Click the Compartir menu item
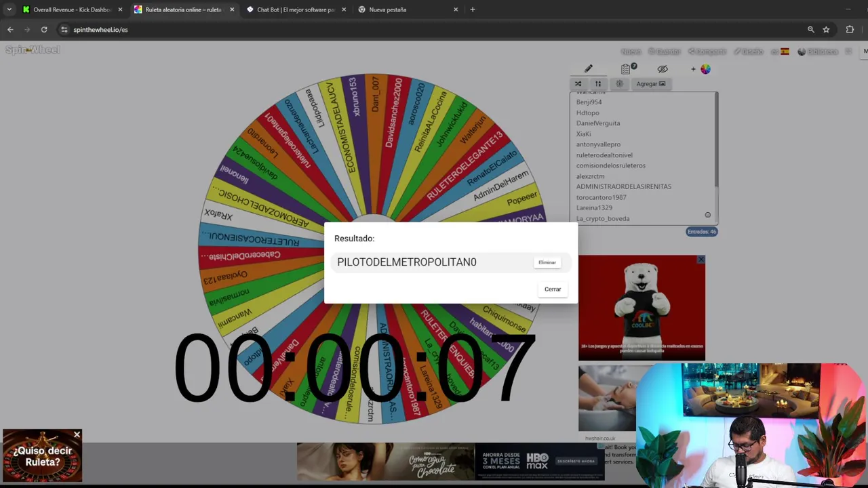 (x=707, y=52)
